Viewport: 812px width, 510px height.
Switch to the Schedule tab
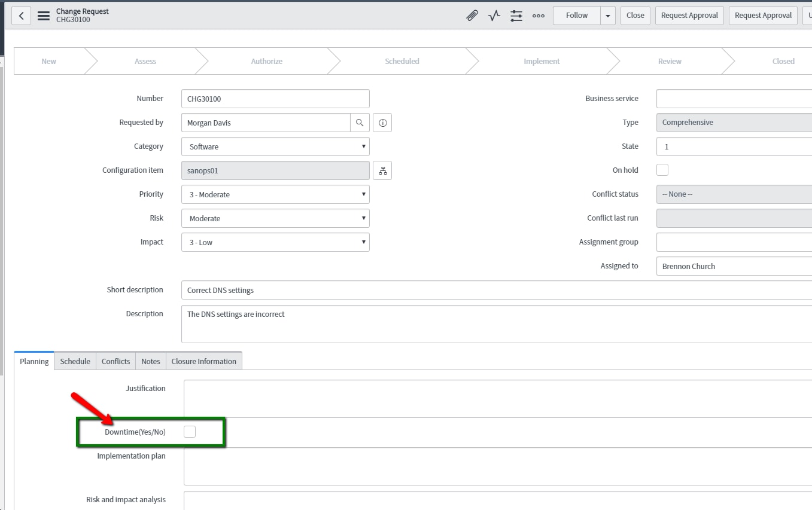click(75, 361)
